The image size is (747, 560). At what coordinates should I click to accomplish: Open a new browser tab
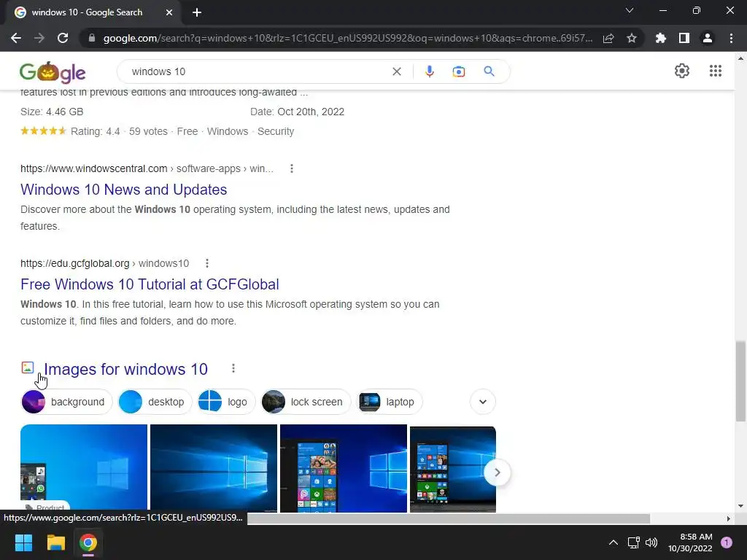[197, 12]
